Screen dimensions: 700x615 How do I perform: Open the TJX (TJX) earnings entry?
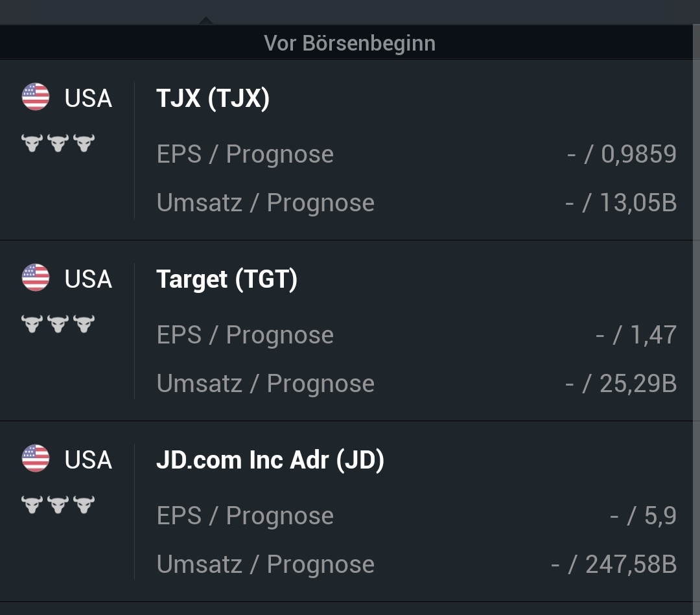click(213, 99)
